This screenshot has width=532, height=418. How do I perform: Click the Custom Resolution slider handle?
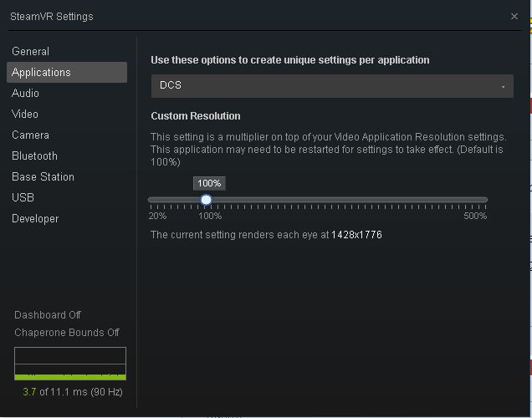pos(206,200)
